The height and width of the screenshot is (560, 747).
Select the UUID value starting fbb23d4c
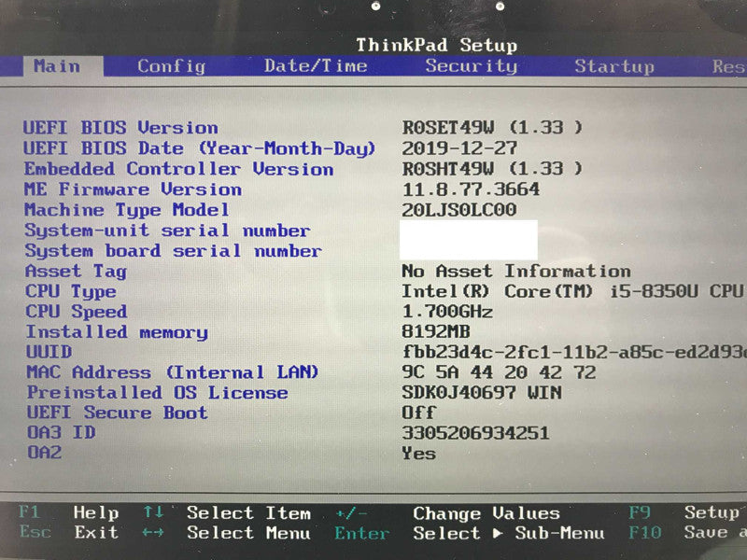click(x=574, y=352)
